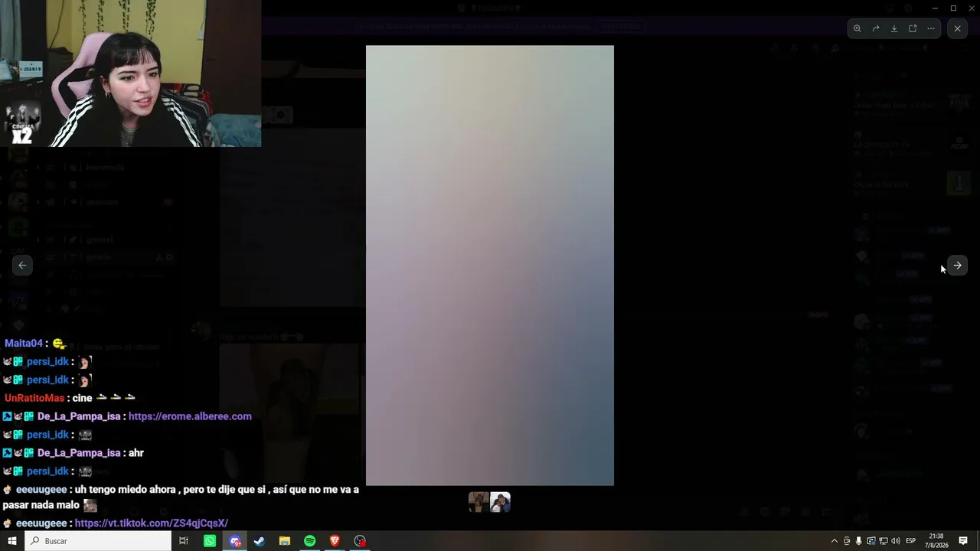980x551 pixels.
Task: Open Discord from the taskbar
Action: click(235, 541)
